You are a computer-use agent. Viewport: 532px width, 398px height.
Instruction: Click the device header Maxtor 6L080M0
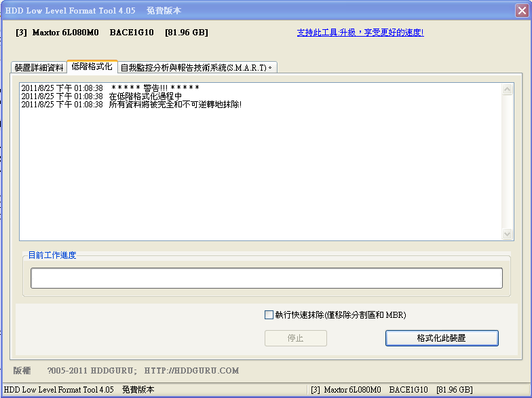[65, 33]
